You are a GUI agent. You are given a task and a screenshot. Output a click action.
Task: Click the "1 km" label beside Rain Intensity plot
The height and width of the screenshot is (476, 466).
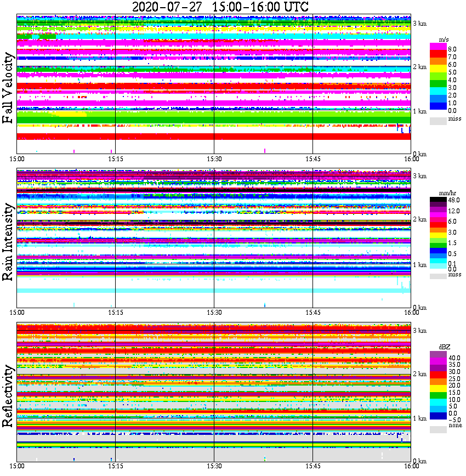click(x=420, y=265)
